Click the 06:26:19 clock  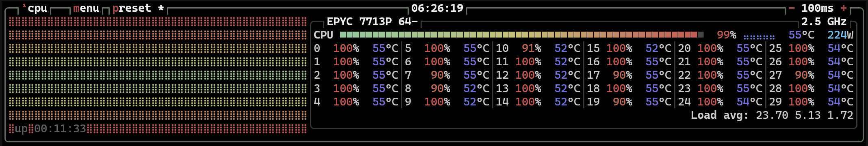tap(437, 8)
